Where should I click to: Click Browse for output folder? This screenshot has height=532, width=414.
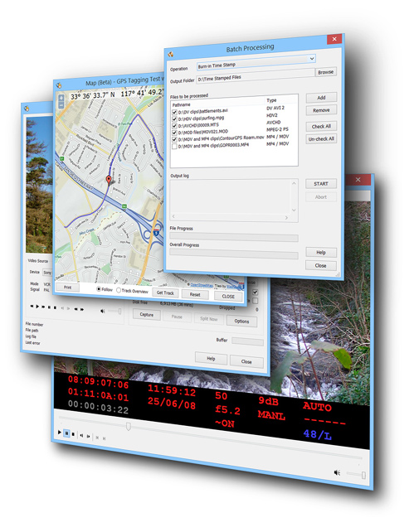pos(325,72)
